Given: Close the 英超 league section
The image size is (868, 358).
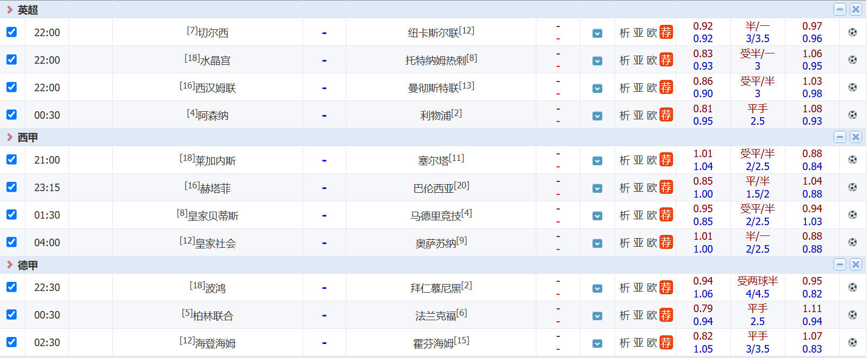Looking at the screenshot, I should tap(856, 9).
